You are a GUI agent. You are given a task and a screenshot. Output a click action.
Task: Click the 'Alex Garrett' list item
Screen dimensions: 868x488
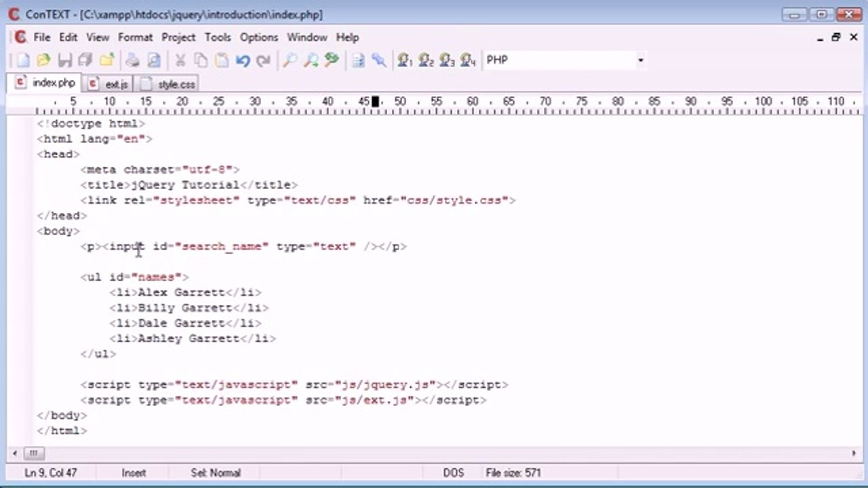click(181, 293)
